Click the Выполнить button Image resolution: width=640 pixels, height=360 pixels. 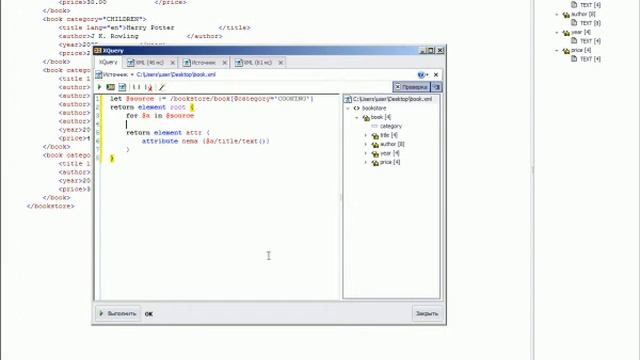pos(118,313)
